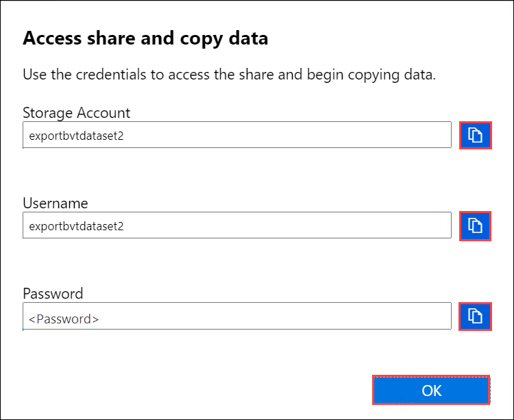
Task: Confirm the dialog with OK
Action: tap(431, 391)
